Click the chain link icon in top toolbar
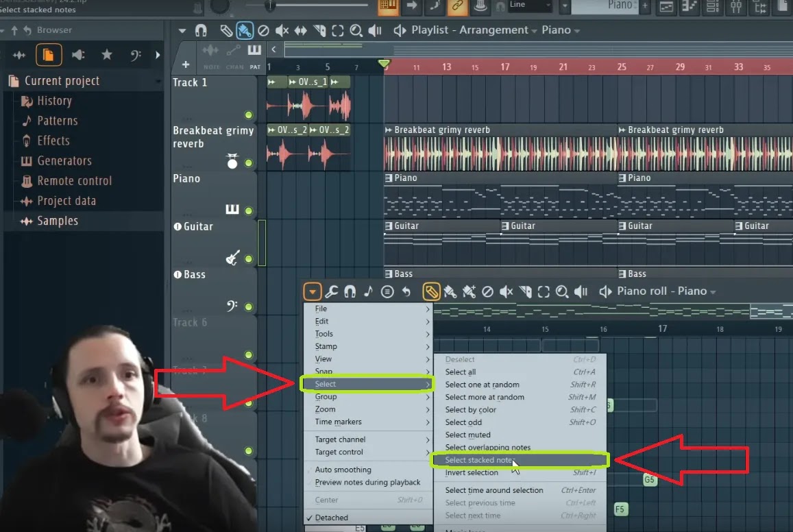 pos(457,5)
